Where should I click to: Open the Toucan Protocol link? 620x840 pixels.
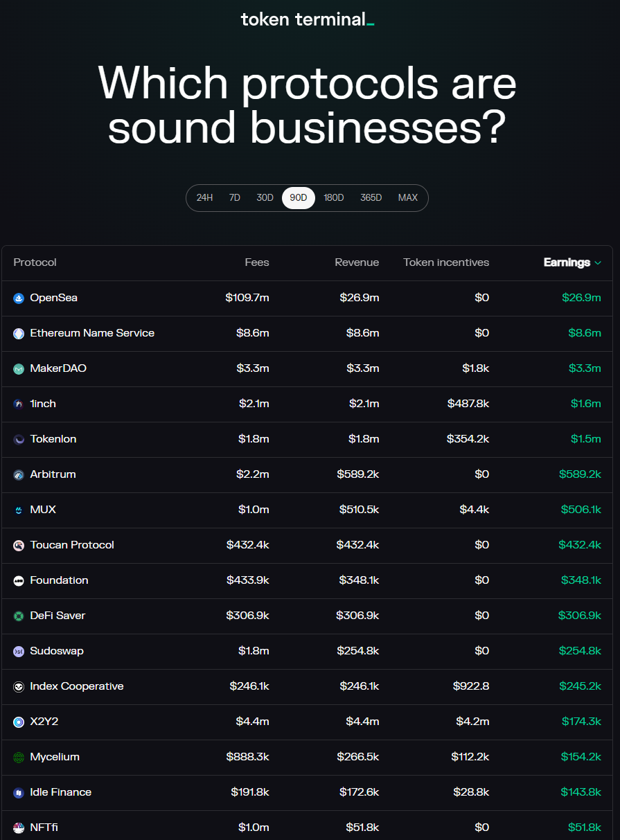coord(72,545)
